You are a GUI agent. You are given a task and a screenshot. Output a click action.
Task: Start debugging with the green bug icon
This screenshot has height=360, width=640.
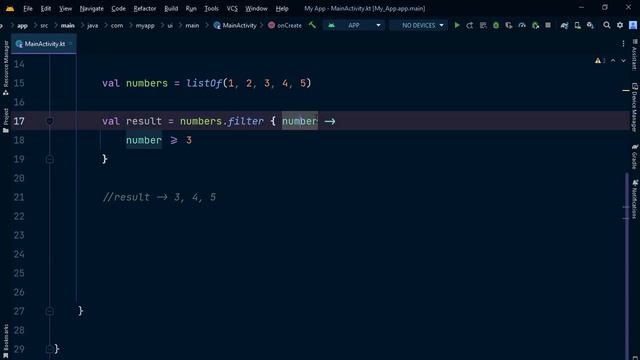(496, 25)
